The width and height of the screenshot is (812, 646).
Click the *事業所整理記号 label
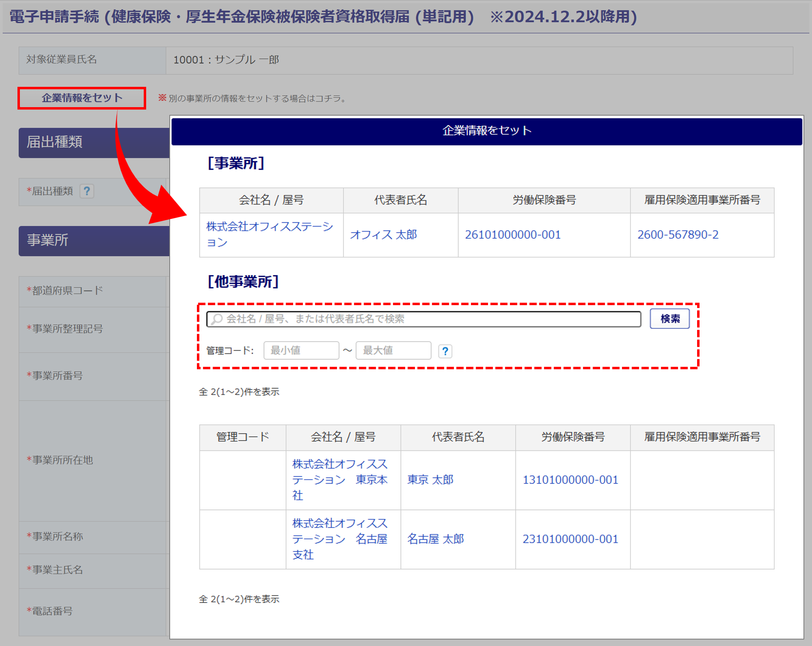65,329
